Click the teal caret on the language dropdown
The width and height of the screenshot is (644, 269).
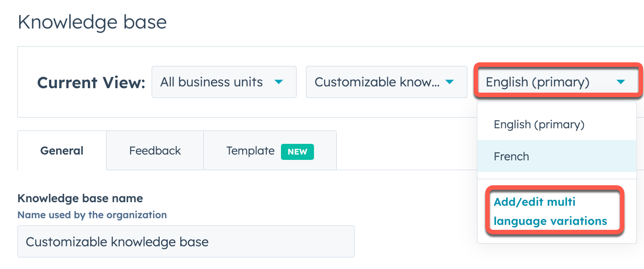(622, 82)
